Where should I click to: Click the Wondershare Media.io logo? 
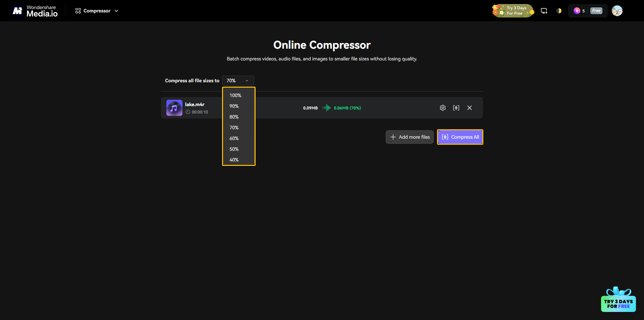coord(34,11)
